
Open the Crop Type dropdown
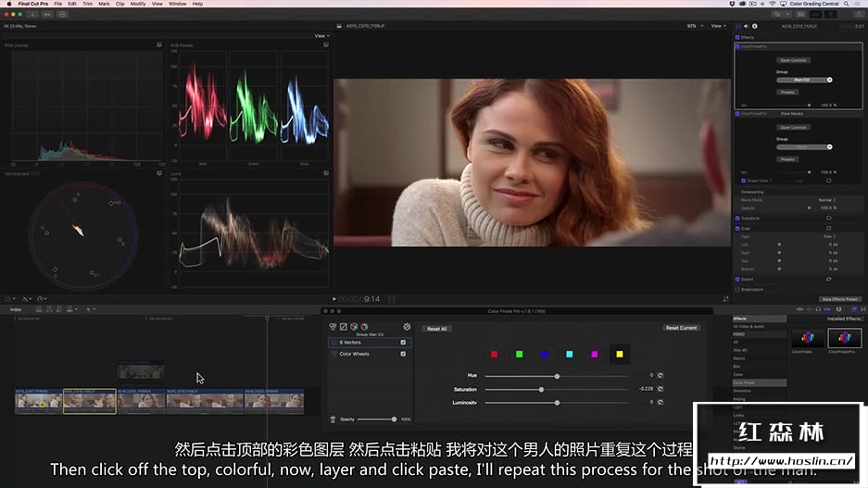pyautogui.click(x=829, y=237)
